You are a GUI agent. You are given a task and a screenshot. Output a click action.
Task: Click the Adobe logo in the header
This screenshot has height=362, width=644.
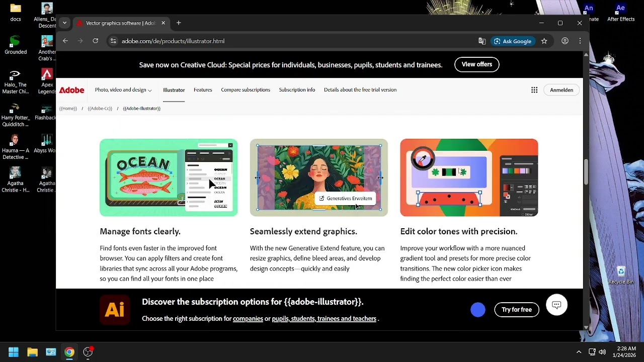(x=71, y=90)
